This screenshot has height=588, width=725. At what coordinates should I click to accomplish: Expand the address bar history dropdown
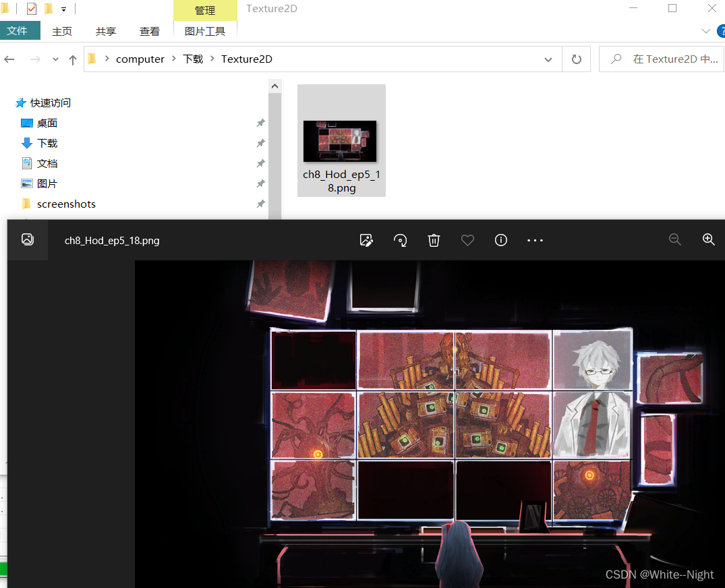point(548,59)
